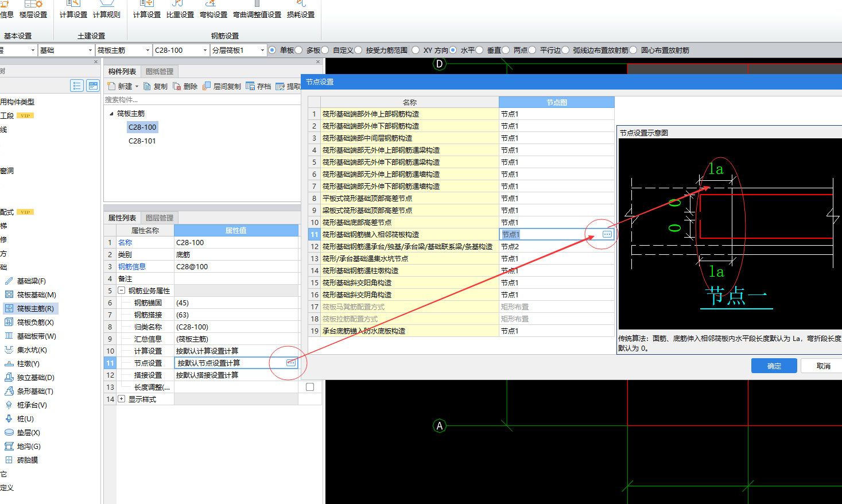Switch navigation panel to card view icon
The width and height of the screenshot is (842, 504).
click(x=93, y=86)
